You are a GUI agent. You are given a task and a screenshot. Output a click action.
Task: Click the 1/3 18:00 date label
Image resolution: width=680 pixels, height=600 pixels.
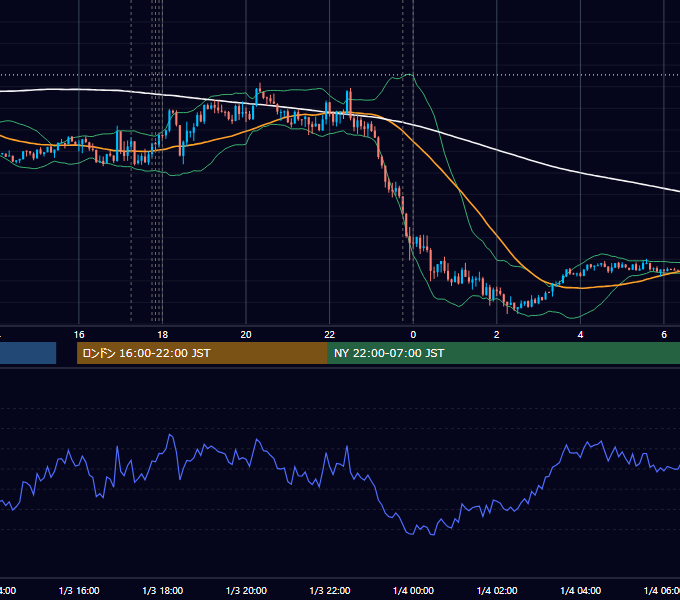tap(163, 591)
